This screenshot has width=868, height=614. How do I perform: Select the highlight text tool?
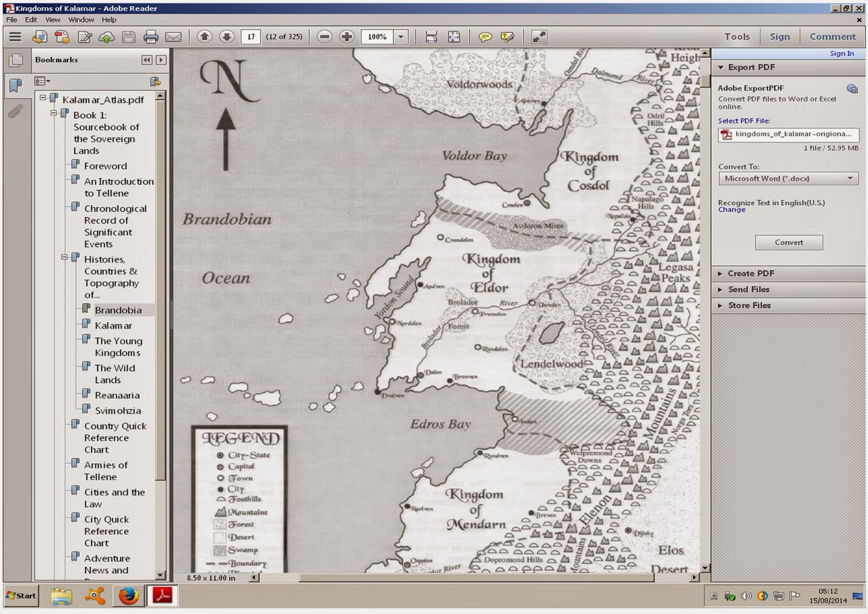tap(507, 37)
